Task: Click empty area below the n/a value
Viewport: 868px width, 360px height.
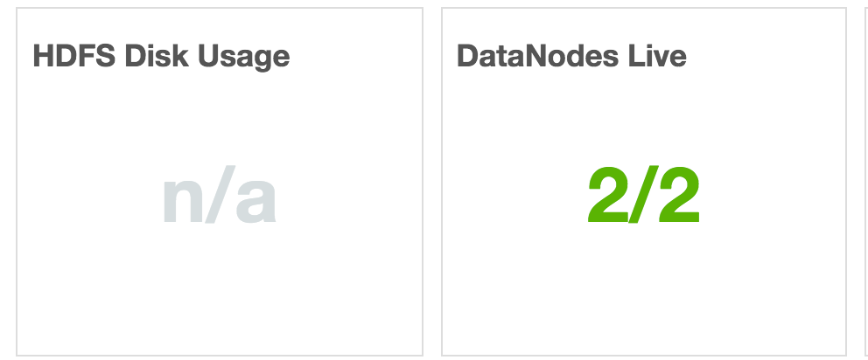Action: pos(220,297)
